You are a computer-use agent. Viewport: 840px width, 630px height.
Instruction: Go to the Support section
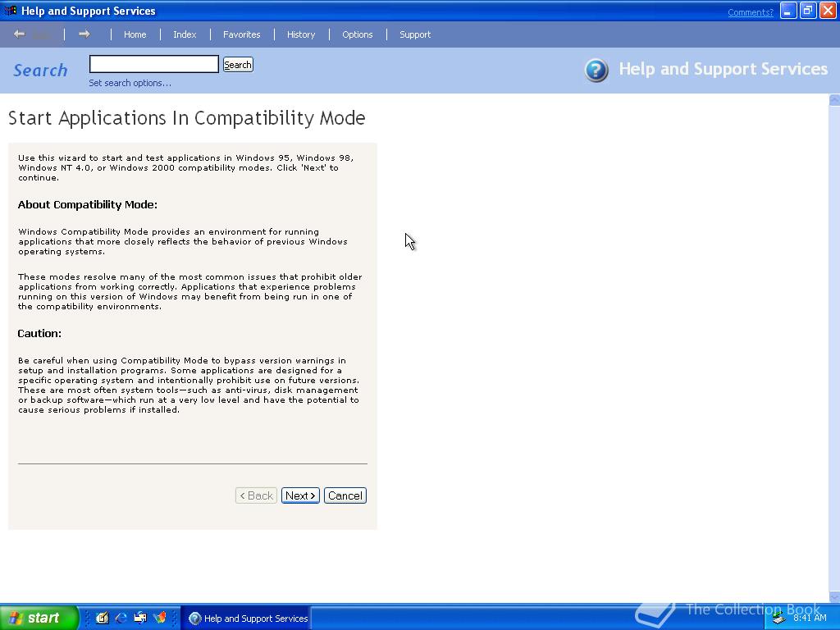tap(415, 34)
